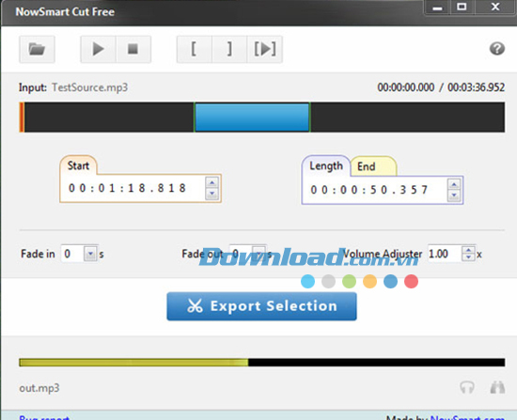
Task: Expand the Fade in seconds dropdown
Action: point(90,254)
